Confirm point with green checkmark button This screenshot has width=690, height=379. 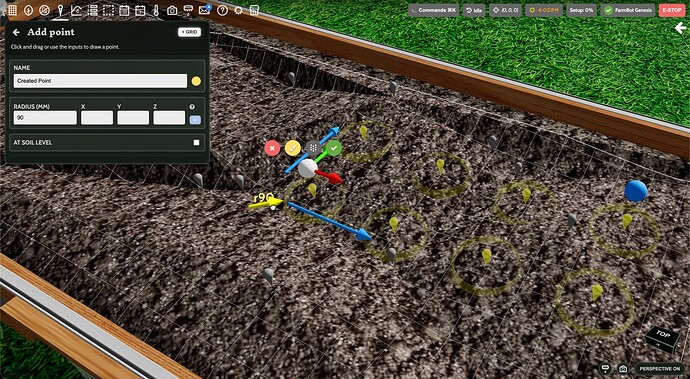334,148
